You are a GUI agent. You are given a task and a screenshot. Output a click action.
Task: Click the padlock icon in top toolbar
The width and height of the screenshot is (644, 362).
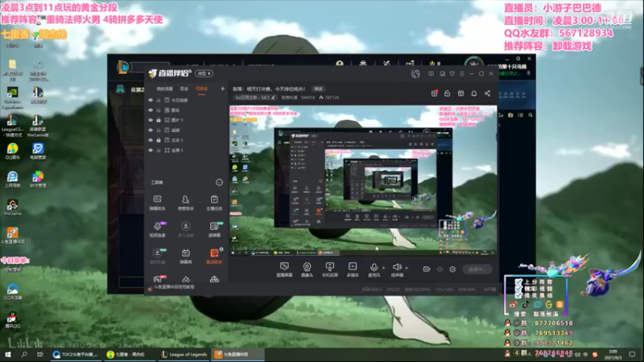pyautogui.click(x=448, y=93)
